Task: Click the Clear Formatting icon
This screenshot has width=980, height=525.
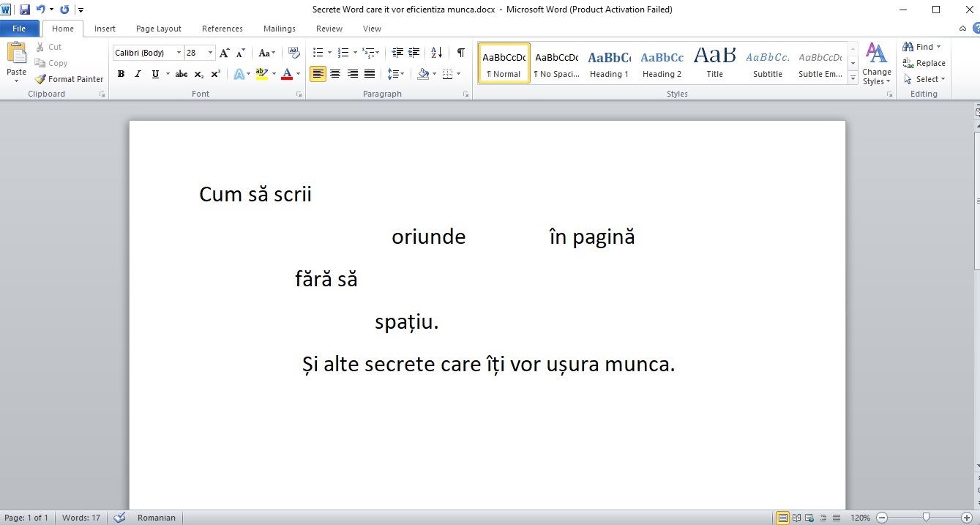Action: [294, 53]
